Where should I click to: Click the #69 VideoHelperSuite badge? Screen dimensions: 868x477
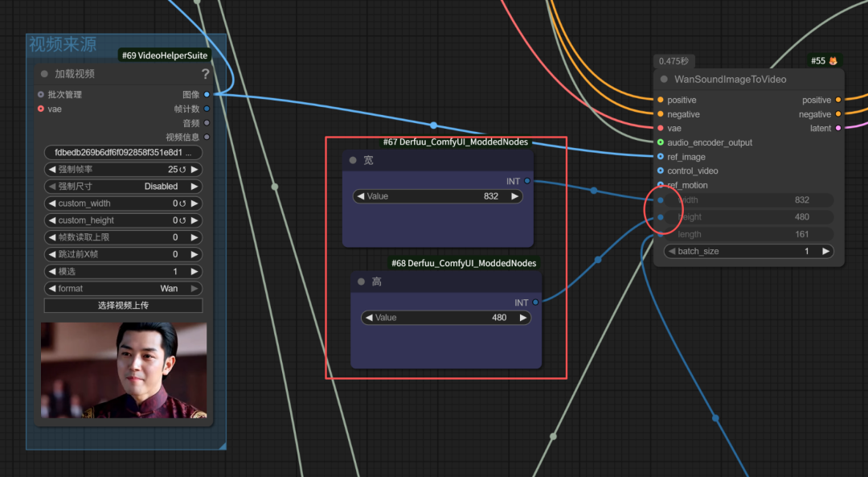tap(165, 56)
